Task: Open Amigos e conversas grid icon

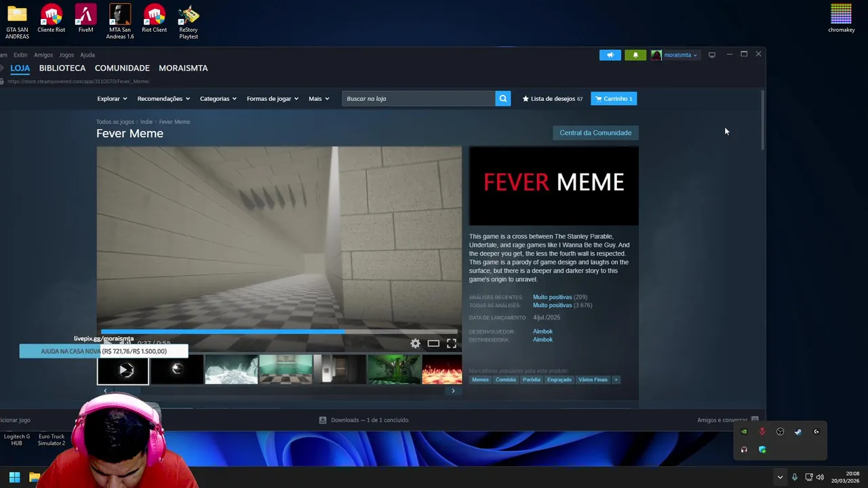Action: click(755, 420)
